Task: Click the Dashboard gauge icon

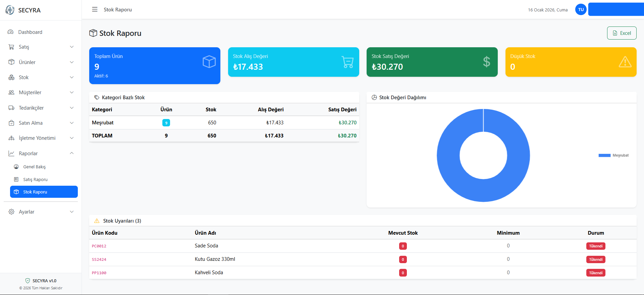Action: tap(11, 32)
